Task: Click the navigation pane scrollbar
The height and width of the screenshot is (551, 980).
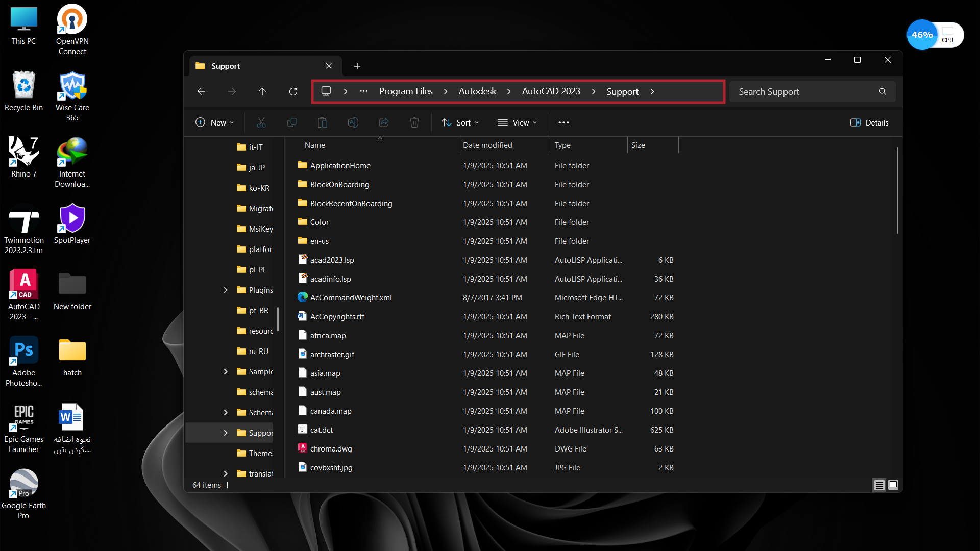Action: (278, 319)
